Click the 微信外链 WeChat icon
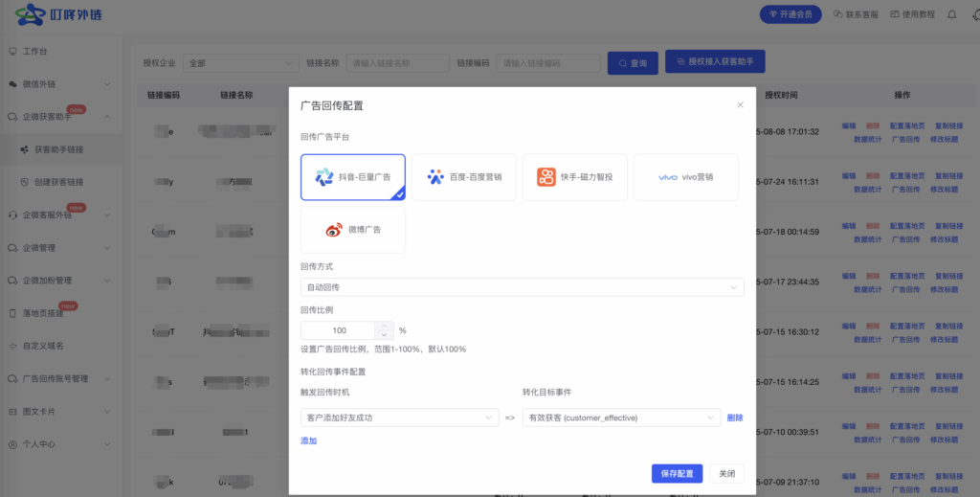980x497 pixels. [12, 83]
